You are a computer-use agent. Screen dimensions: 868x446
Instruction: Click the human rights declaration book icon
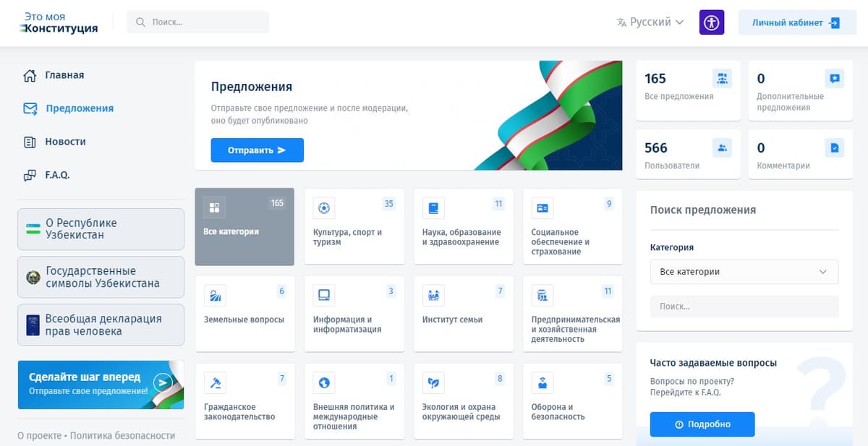[32, 325]
